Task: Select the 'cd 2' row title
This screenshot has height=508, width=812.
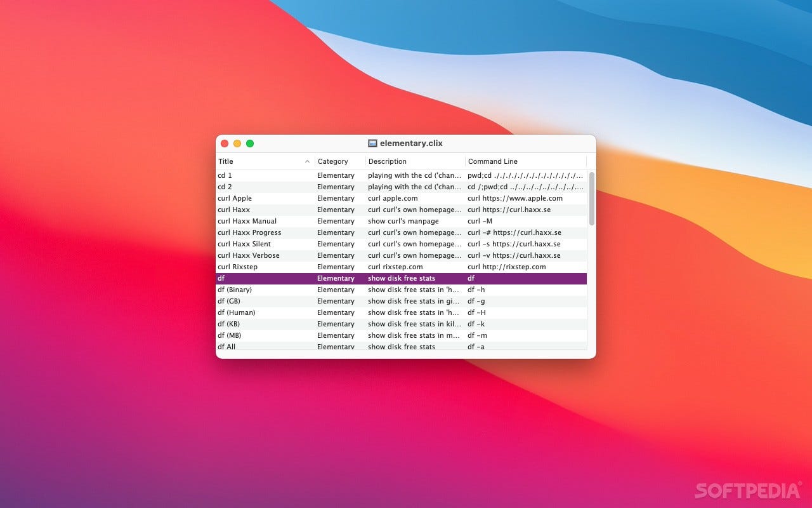Action: (225, 187)
